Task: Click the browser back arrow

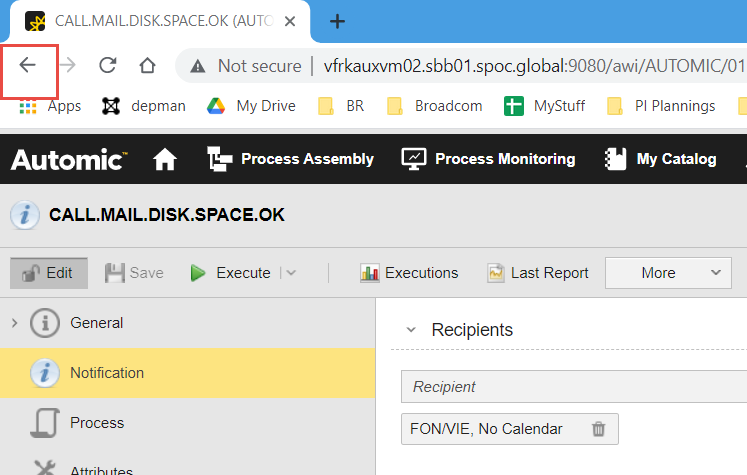Action: (28, 66)
